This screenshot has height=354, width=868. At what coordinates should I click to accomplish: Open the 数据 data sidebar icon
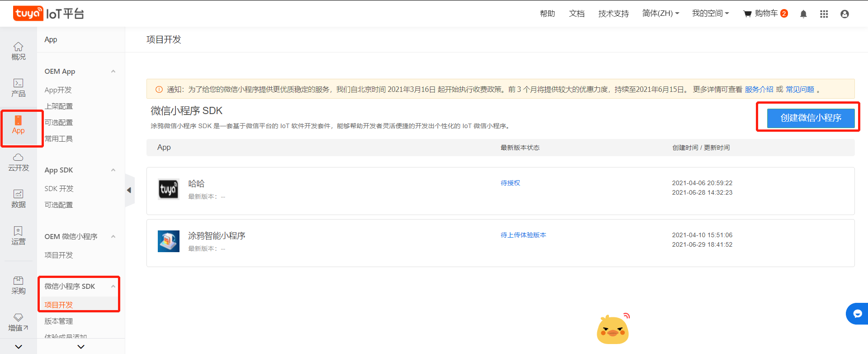[18, 199]
